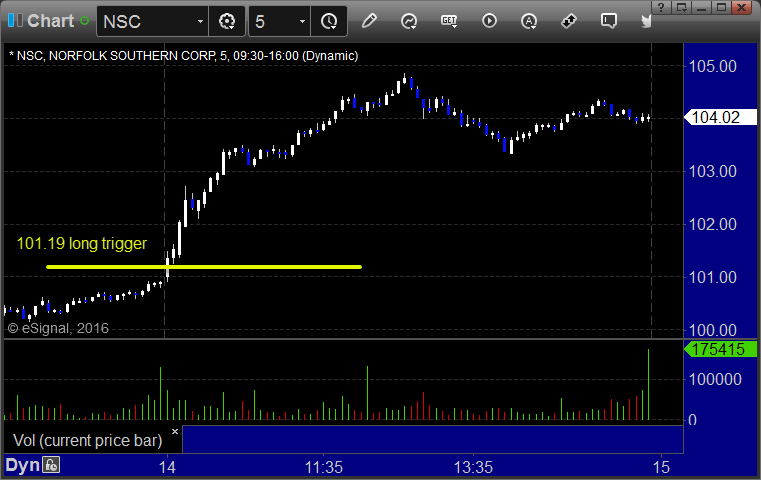Click the 13:35 time axis label
Image resolution: width=761 pixels, height=480 pixels.
coord(473,467)
